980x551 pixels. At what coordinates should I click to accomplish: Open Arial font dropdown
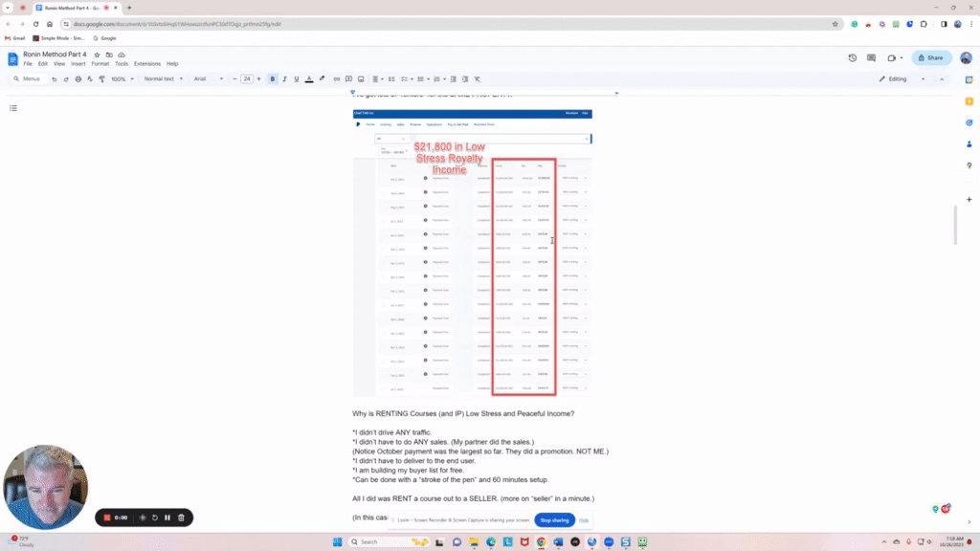tap(208, 79)
